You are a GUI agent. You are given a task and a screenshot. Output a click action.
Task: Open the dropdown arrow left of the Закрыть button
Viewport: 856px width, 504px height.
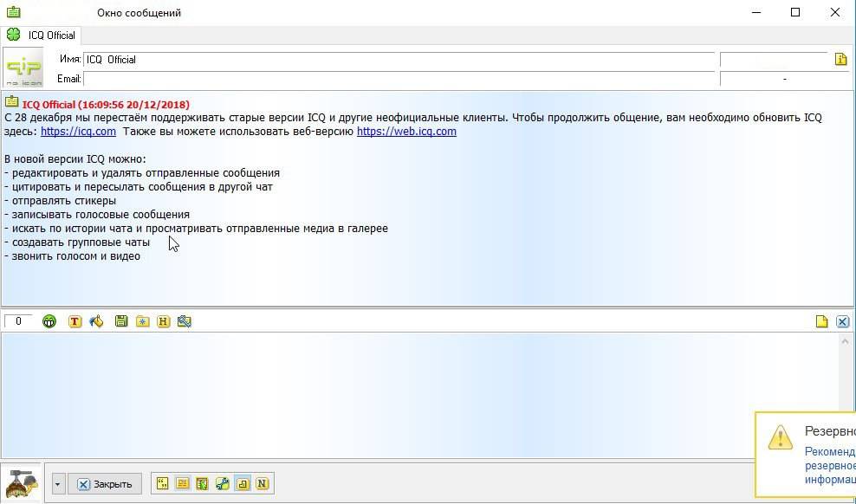pos(57,484)
